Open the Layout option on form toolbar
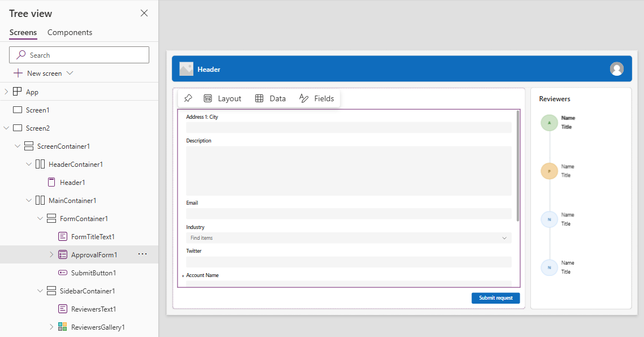This screenshot has height=337, width=644. [x=222, y=98]
